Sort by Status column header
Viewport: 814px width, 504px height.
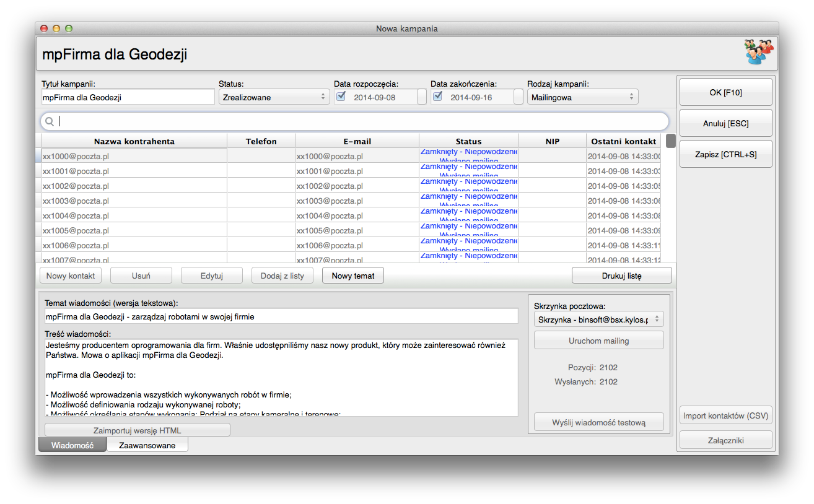469,141
